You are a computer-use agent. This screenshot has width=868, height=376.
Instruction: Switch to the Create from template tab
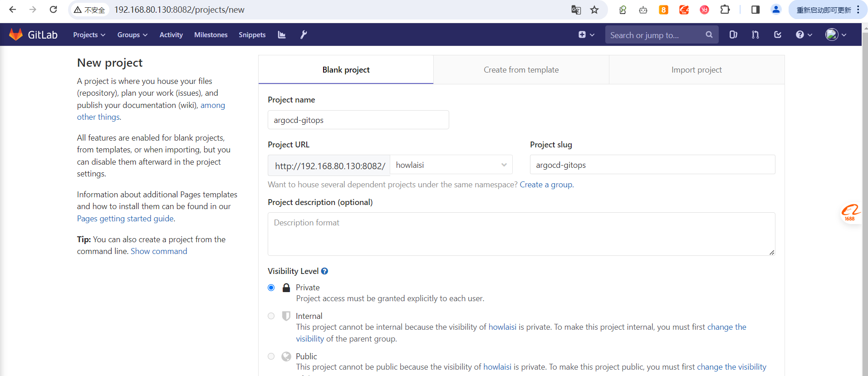pos(521,70)
